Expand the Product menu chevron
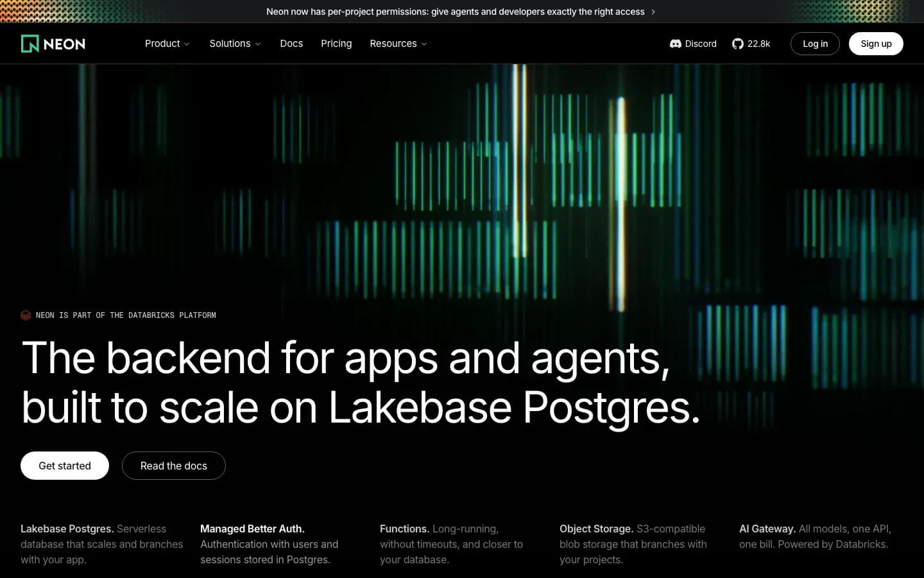 coord(187,44)
